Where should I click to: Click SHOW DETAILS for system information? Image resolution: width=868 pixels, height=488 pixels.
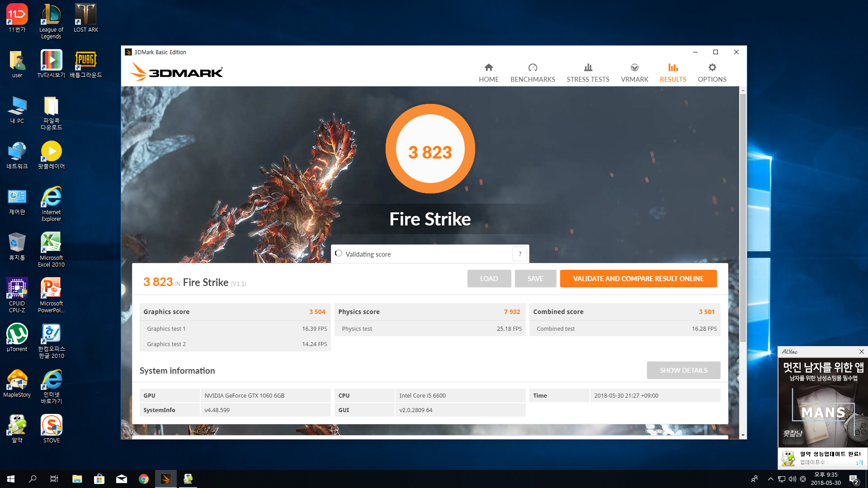684,370
